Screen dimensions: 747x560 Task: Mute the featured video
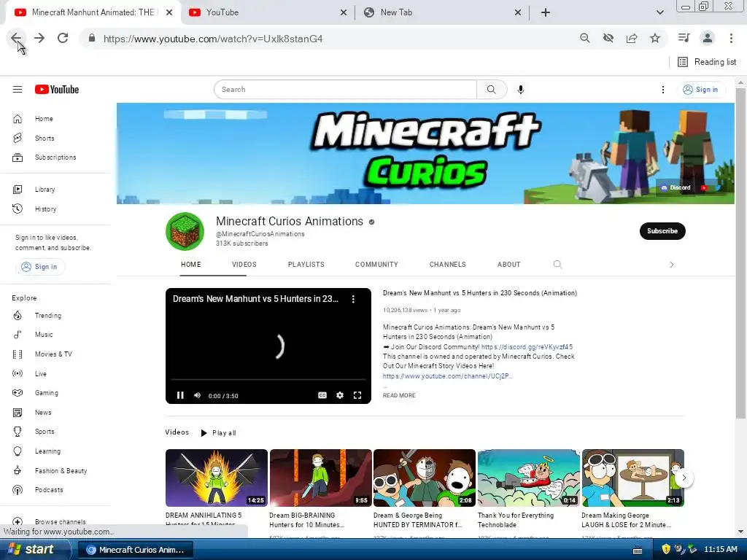pyautogui.click(x=197, y=395)
